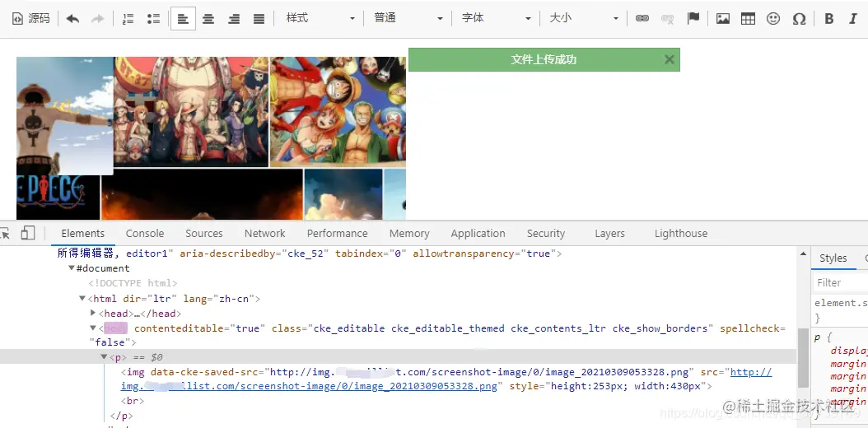The height and width of the screenshot is (428, 868).
Task: Select the uploaded One Piece image
Action: point(211,138)
